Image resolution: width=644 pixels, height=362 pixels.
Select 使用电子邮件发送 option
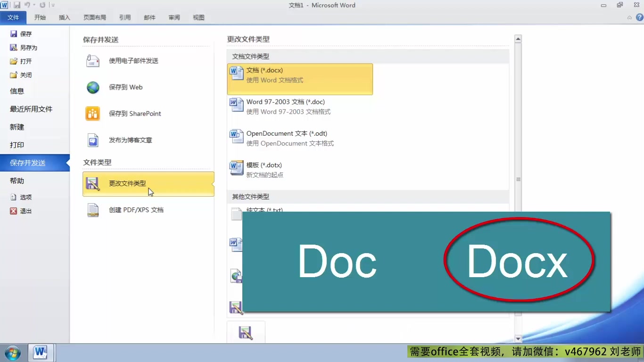point(148,61)
